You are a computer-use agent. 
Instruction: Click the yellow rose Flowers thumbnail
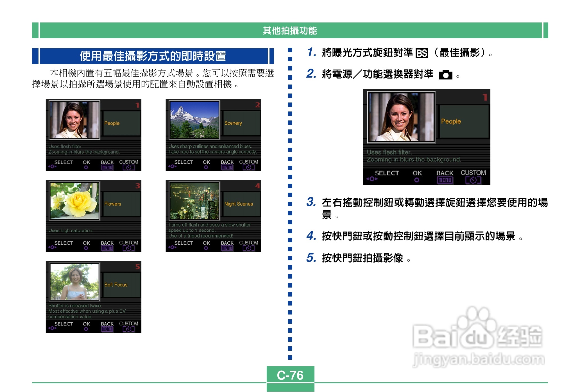pyautogui.click(x=74, y=201)
